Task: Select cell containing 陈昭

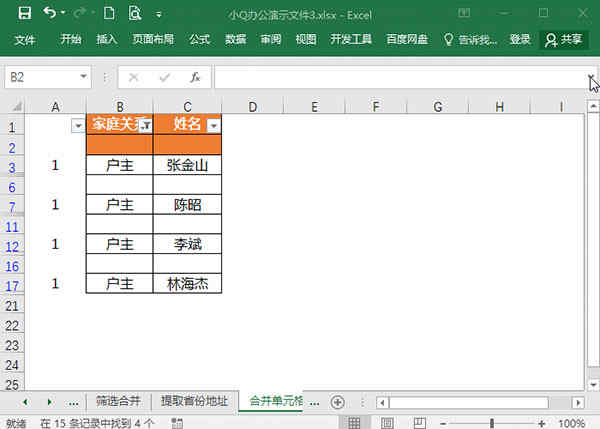Action: point(188,204)
